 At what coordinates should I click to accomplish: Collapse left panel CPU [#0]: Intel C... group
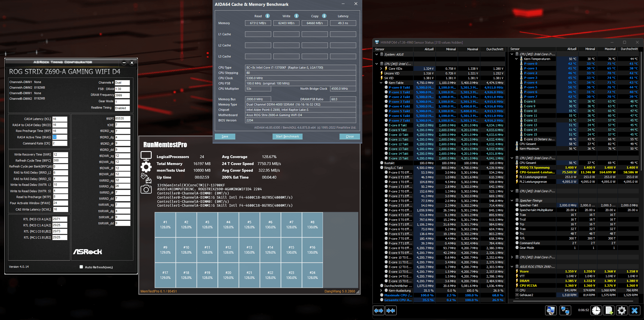click(x=377, y=64)
